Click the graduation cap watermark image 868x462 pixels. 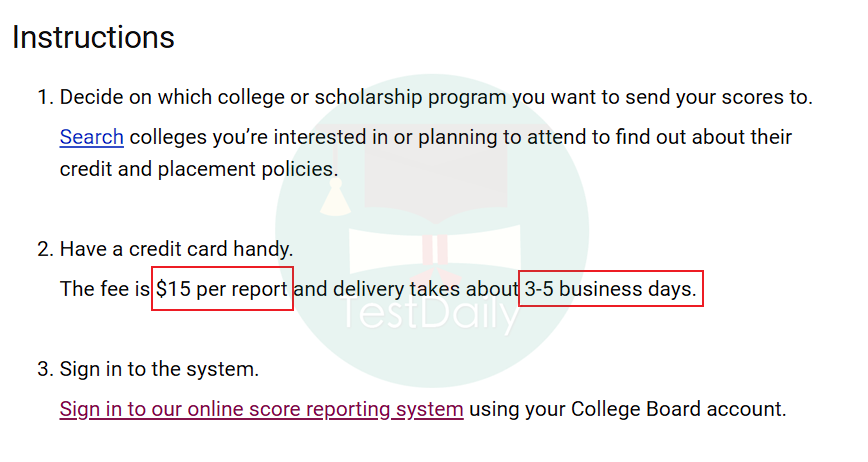pyautogui.click(x=435, y=185)
